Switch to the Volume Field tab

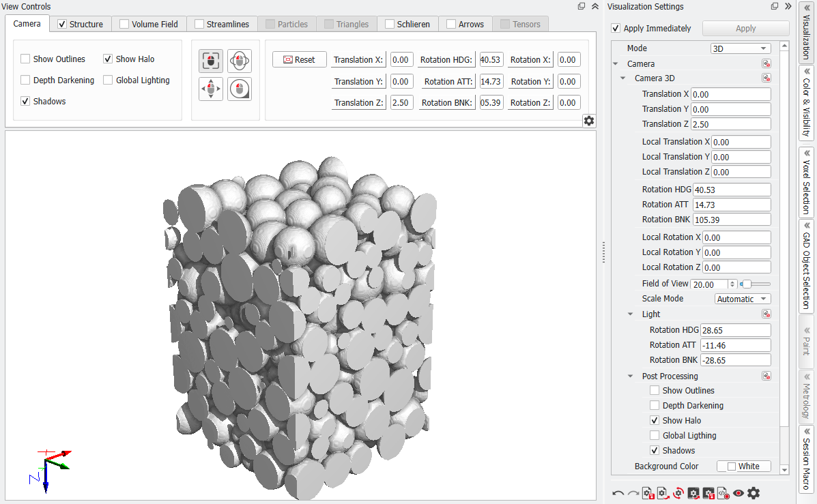point(149,24)
